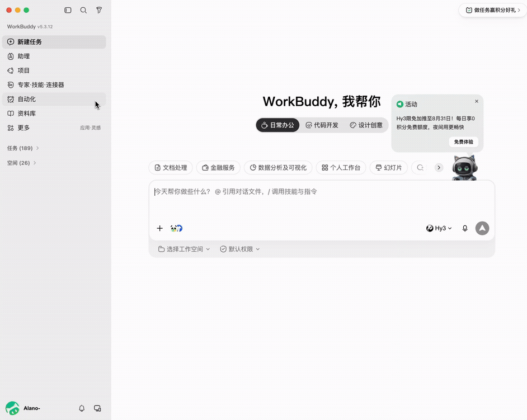Open 资料库 in the sidebar
Viewport: 527px width, 420px height.
tap(54, 114)
